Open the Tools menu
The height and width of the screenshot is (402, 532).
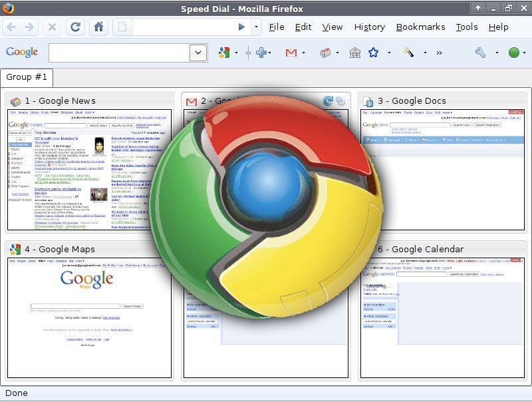pos(467,27)
